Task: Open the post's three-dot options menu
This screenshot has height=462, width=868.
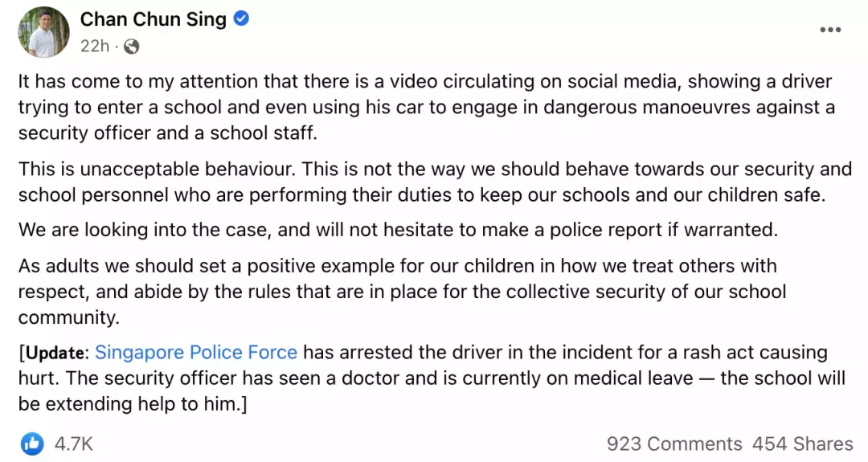Action: [x=829, y=31]
